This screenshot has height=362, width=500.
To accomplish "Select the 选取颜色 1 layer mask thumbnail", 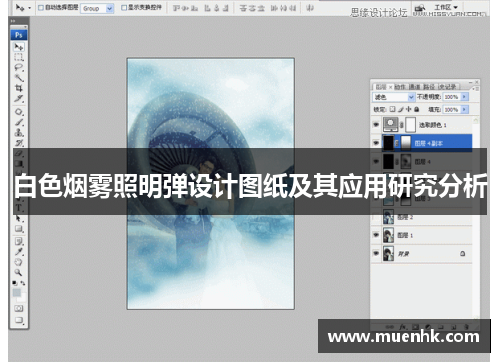I will (x=411, y=125).
